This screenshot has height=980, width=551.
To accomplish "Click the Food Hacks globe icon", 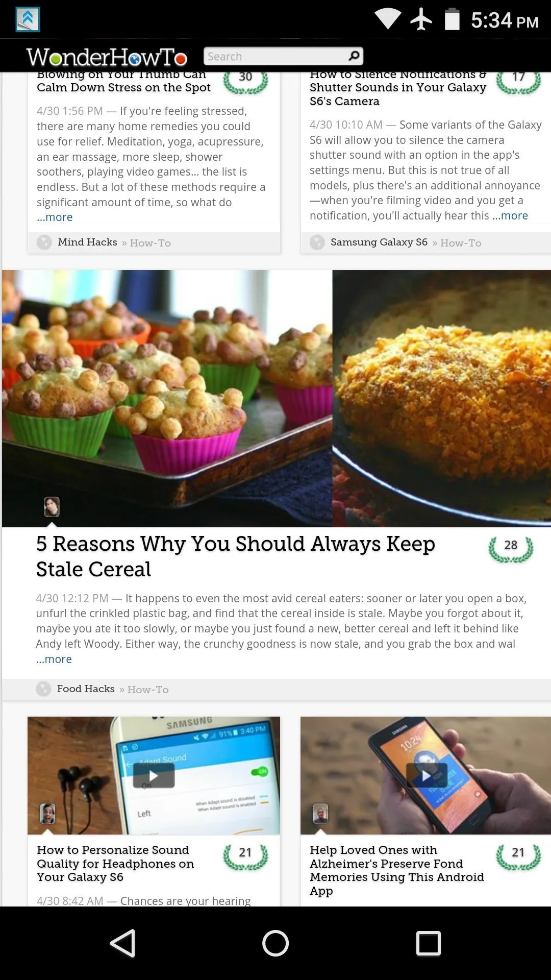I will 43,689.
